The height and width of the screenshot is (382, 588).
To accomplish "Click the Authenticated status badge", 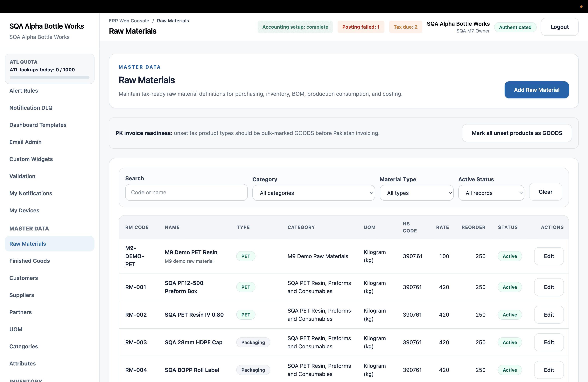I will tap(515, 27).
